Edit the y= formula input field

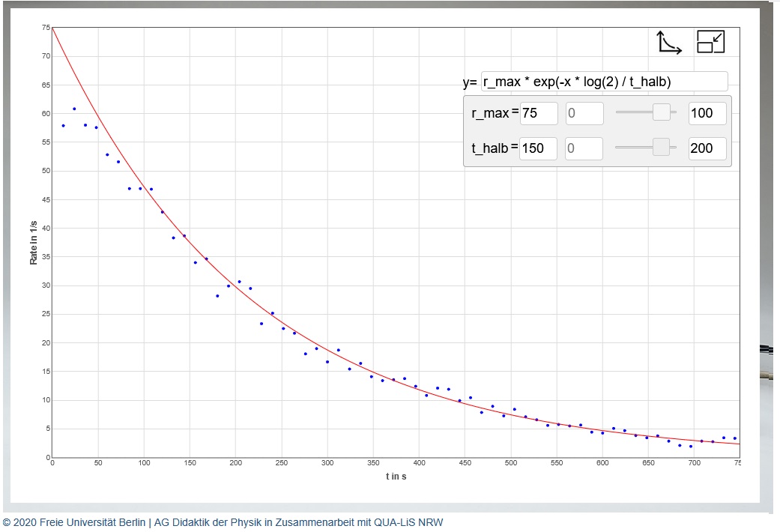(604, 82)
